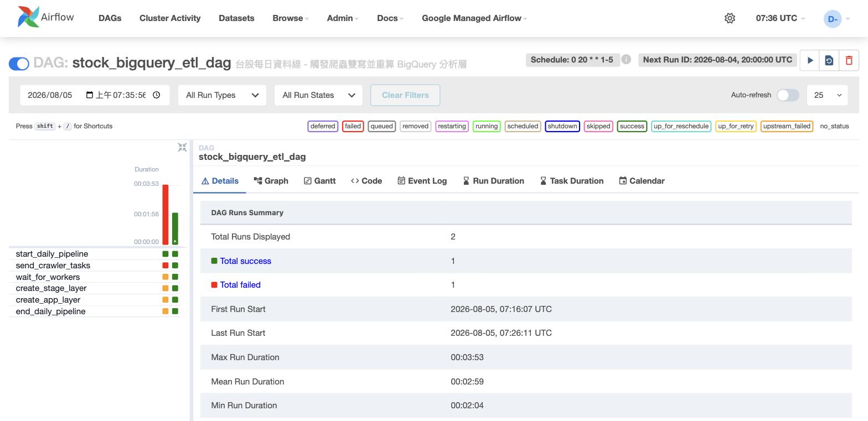Viewport: 868px width, 421px height.
Task: Click the schedule info icon
Action: click(x=626, y=59)
